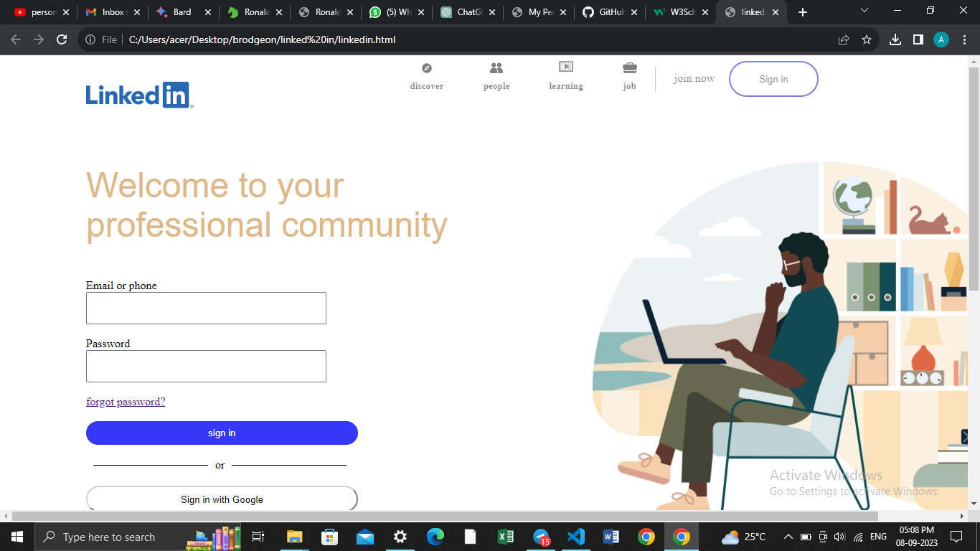Expand the tab search chevron
Screen dimensions: 980x551
pos(864,11)
